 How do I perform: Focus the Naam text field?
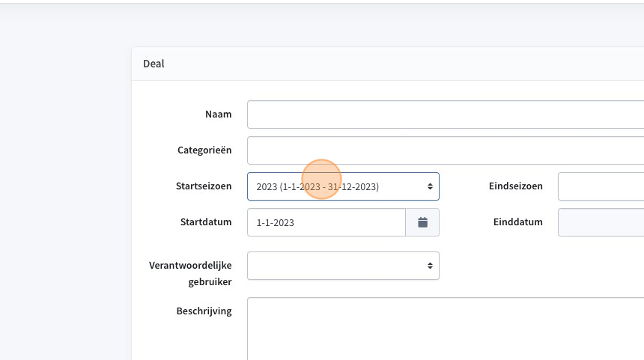446,115
